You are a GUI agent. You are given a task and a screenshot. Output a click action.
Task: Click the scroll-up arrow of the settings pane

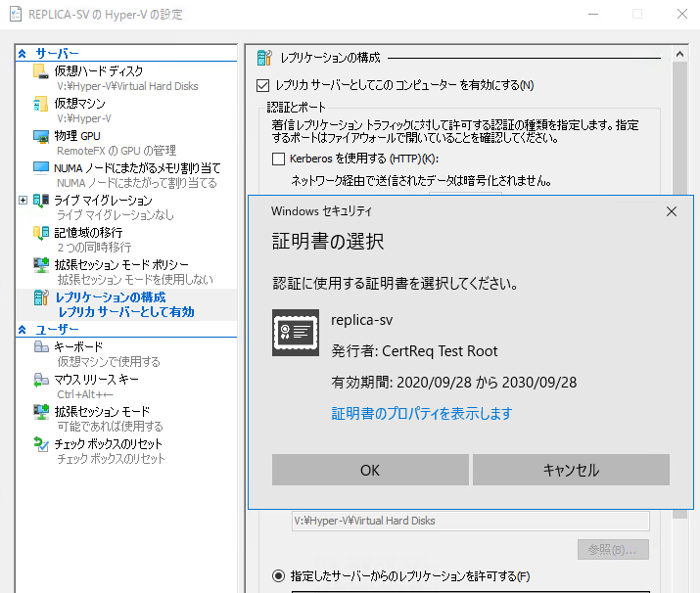click(679, 55)
